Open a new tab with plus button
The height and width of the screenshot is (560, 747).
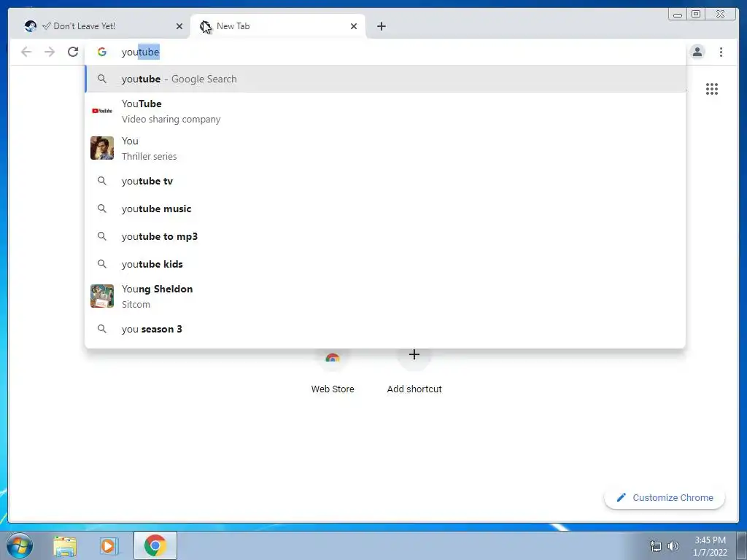(x=381, y=26)
